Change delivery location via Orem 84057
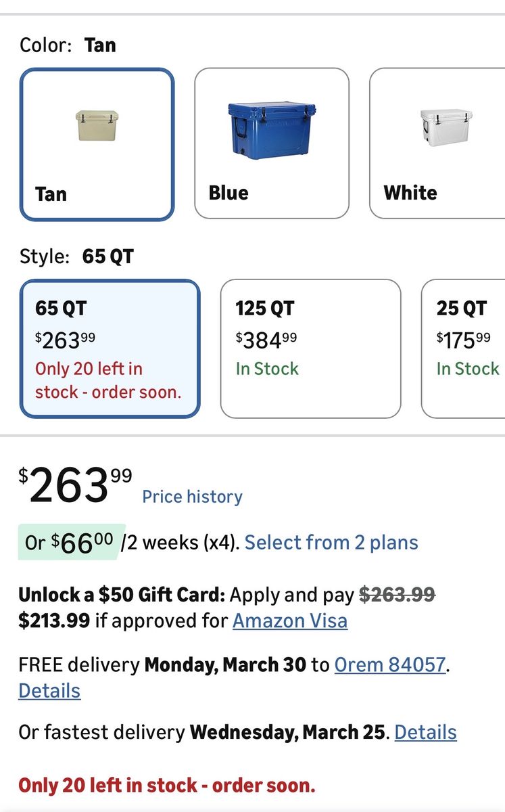 pyautogui.click(x=390, y=664)
